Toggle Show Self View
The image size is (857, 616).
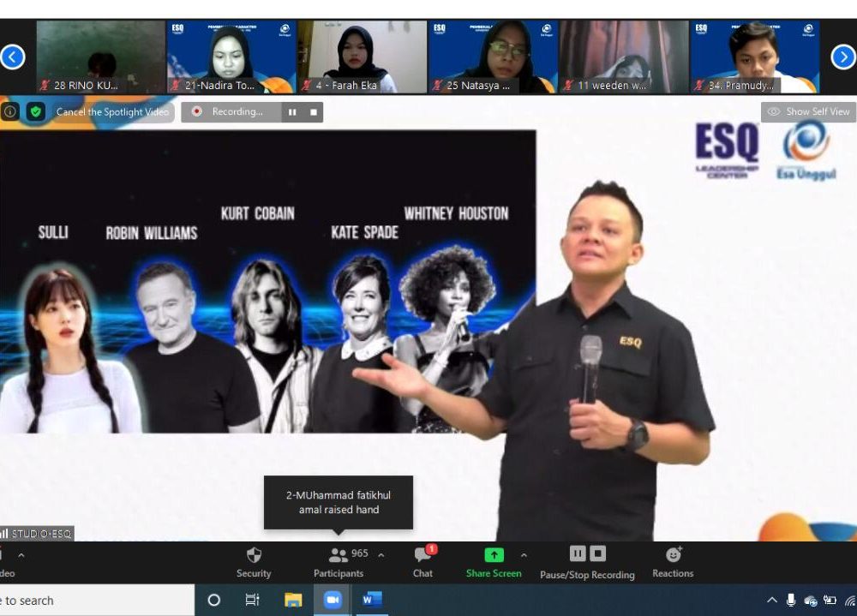pos(808,111)
